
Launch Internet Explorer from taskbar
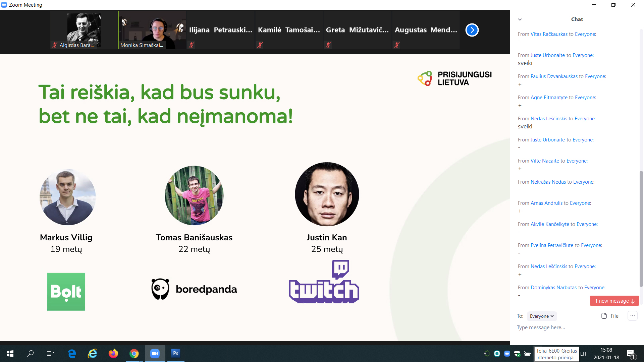[93, 354]
